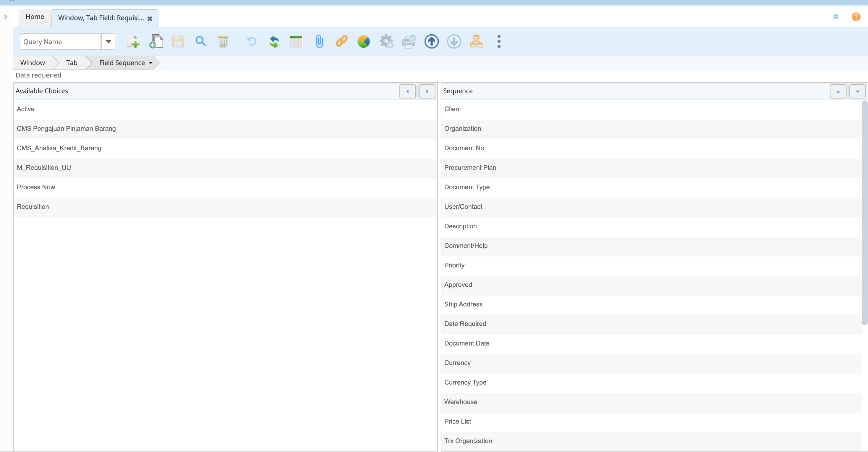Click the Undo changes icon
Image resolution: width=868 pixels, height=452 pixels.
tap(252, 41)
